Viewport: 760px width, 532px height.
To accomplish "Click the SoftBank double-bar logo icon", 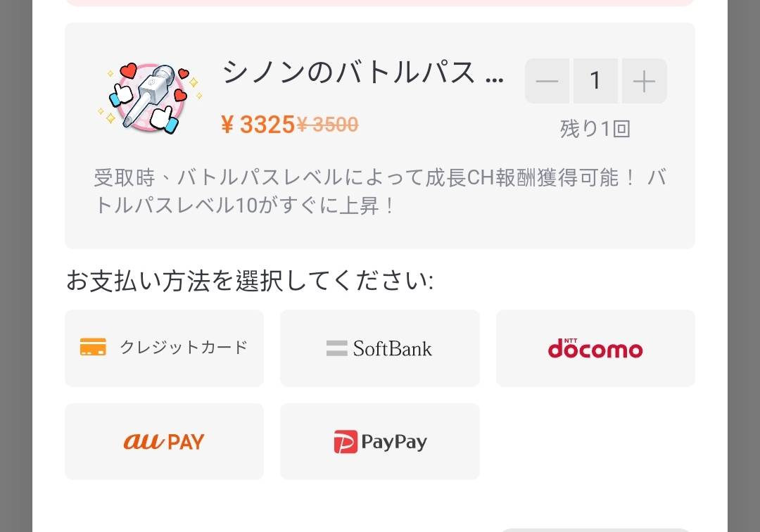I will 336,348.
